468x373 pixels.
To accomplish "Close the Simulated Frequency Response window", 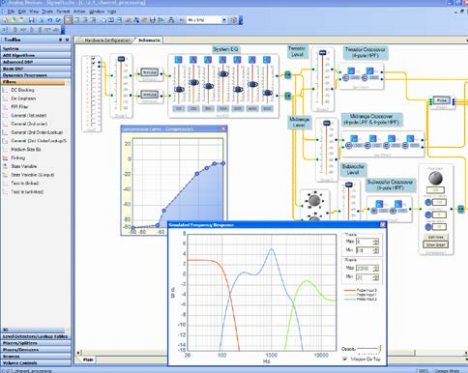I will 383,225.
